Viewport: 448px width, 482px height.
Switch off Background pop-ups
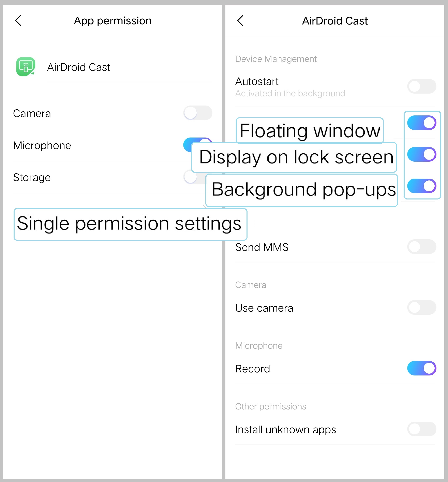(422, 186)
